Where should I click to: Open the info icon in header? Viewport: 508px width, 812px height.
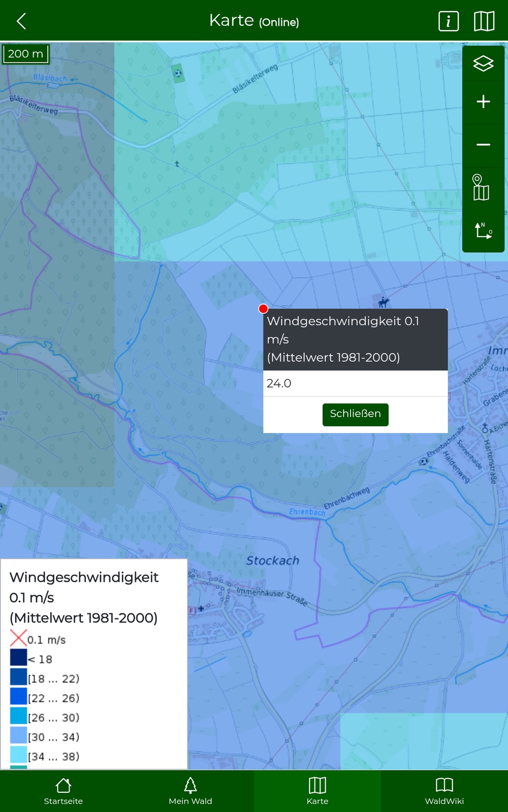click(x=448, y=21)
